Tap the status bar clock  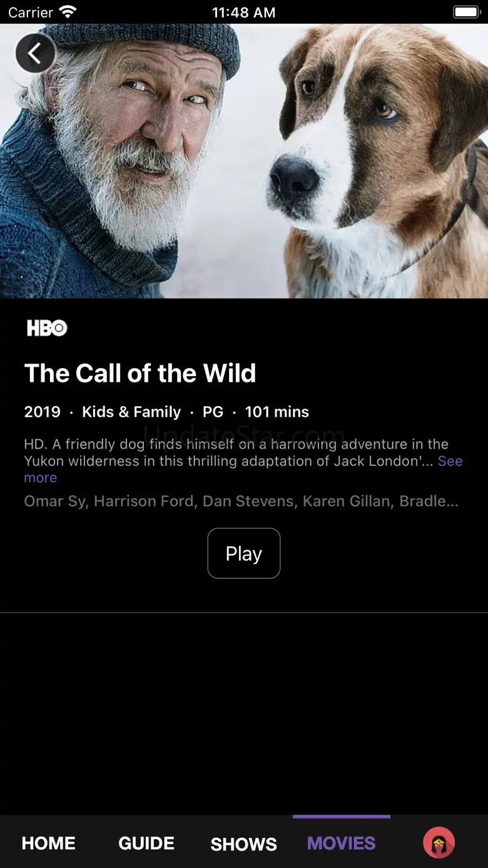tap(244, 12)
